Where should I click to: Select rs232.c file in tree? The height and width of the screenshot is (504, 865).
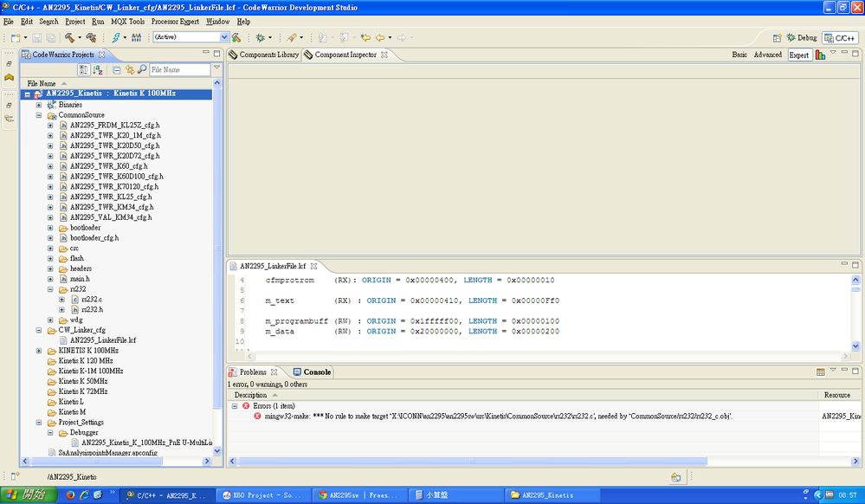click(x=92, y=300)
